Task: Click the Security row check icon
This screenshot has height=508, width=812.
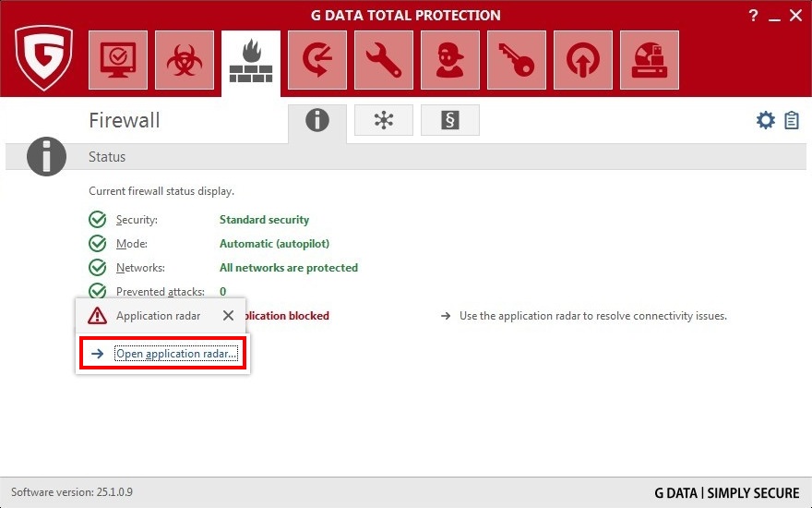Action: click(x=98, y=219)
